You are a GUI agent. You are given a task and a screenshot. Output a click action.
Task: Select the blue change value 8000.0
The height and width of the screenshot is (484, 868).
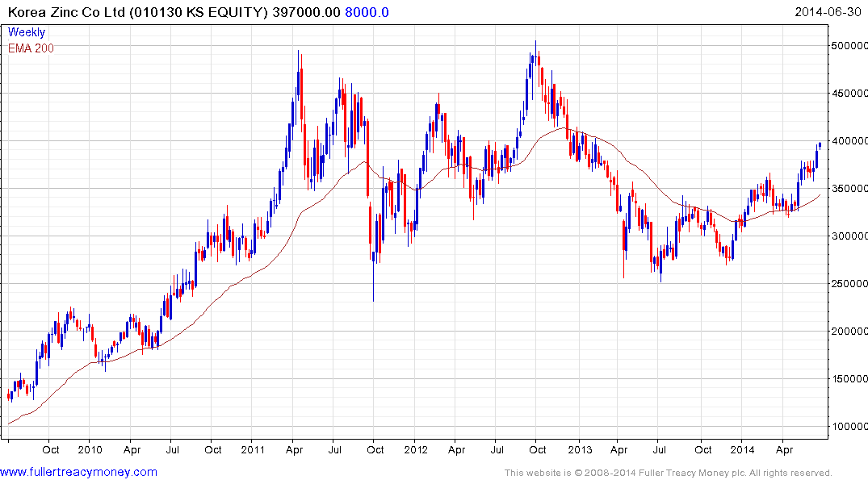coord(367,12)
